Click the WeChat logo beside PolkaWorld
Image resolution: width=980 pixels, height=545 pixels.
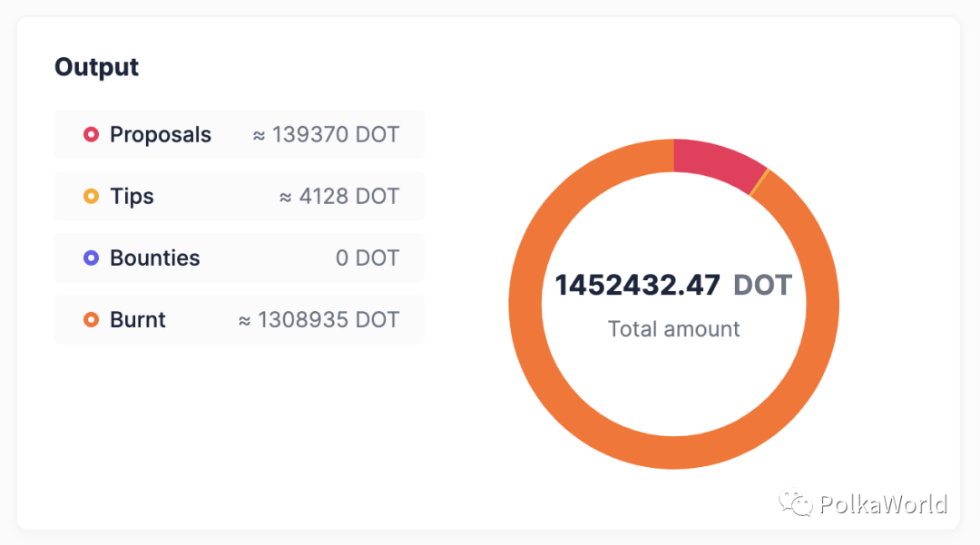coord(796,504)
